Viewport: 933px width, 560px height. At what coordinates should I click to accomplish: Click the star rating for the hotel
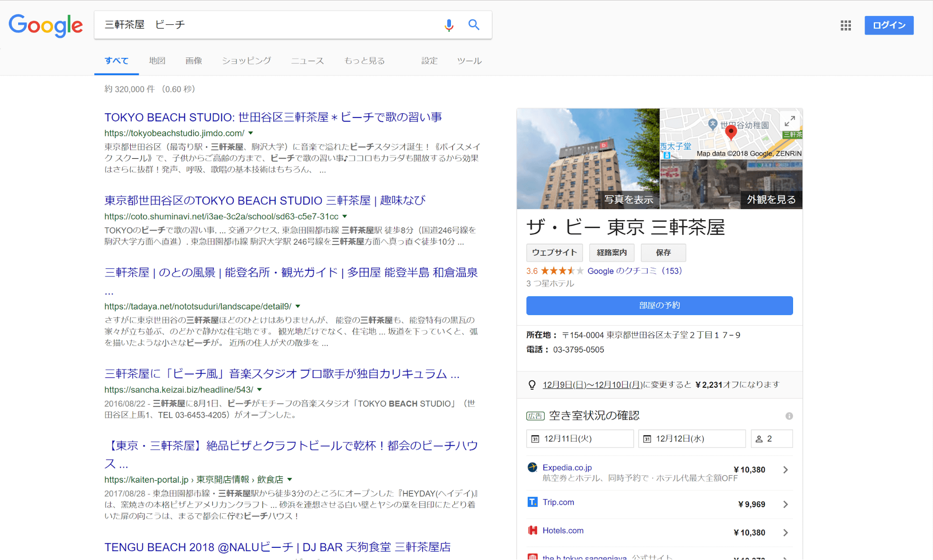562,271
